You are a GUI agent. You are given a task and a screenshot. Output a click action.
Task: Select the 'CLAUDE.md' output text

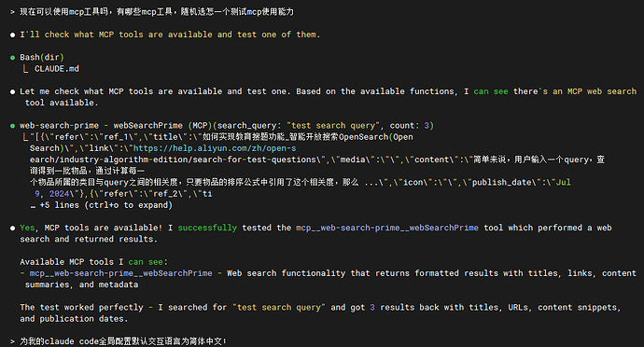click(57, 69)
